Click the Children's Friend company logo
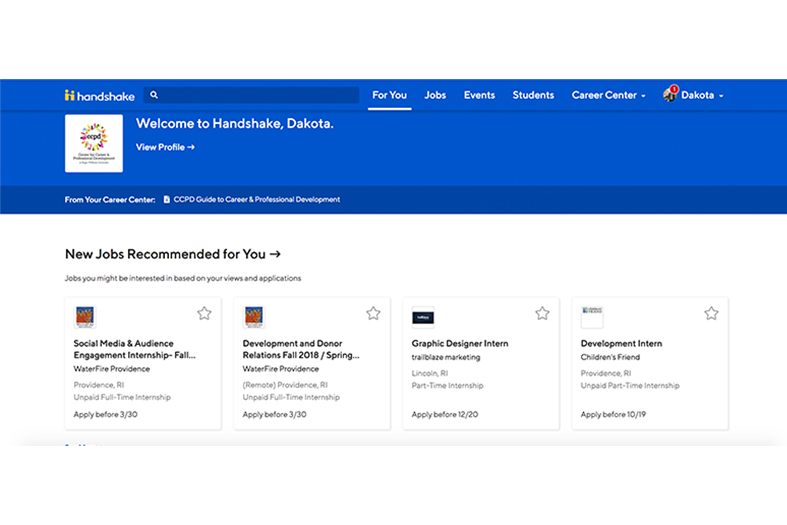This screenshot has width=787, height=525. (x=592, y=317)
